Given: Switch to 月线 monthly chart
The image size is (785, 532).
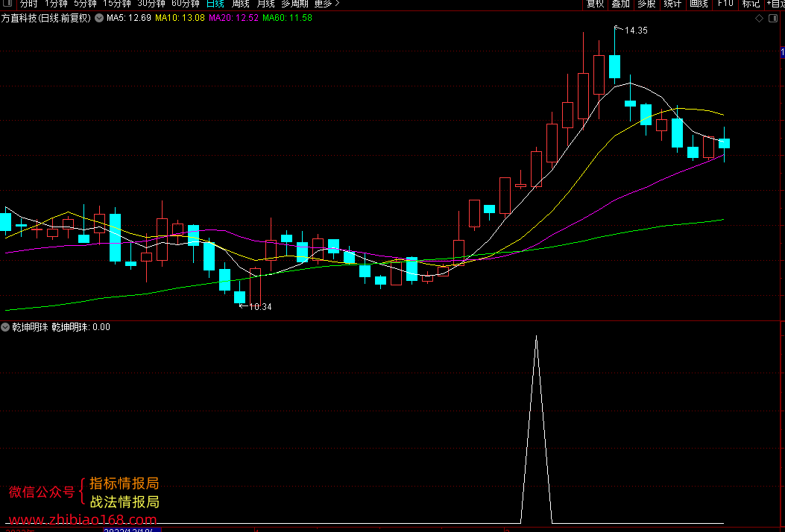Looking at the screenshot, I should click(265, 4).
